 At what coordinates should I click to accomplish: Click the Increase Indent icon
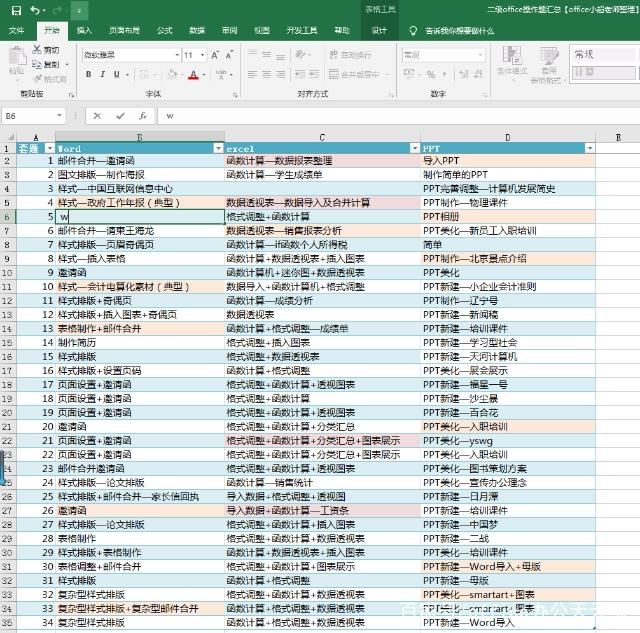314,74
